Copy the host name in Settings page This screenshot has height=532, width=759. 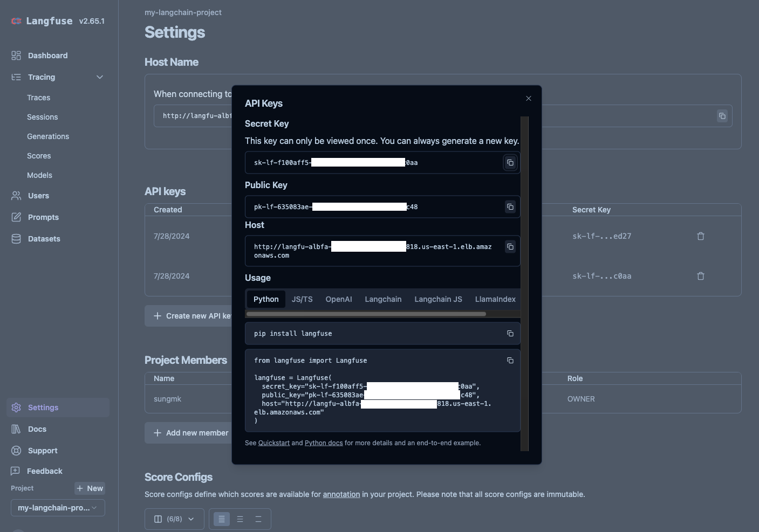(722, 116)
